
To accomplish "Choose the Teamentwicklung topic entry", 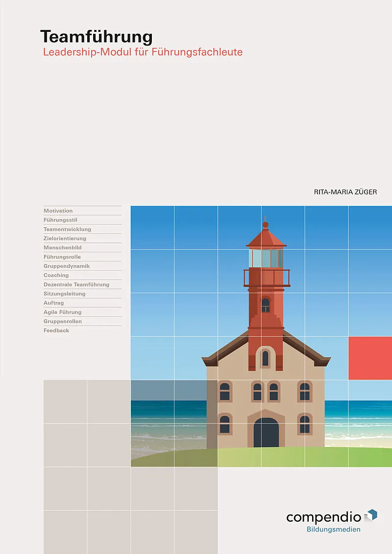I will 67,229.
